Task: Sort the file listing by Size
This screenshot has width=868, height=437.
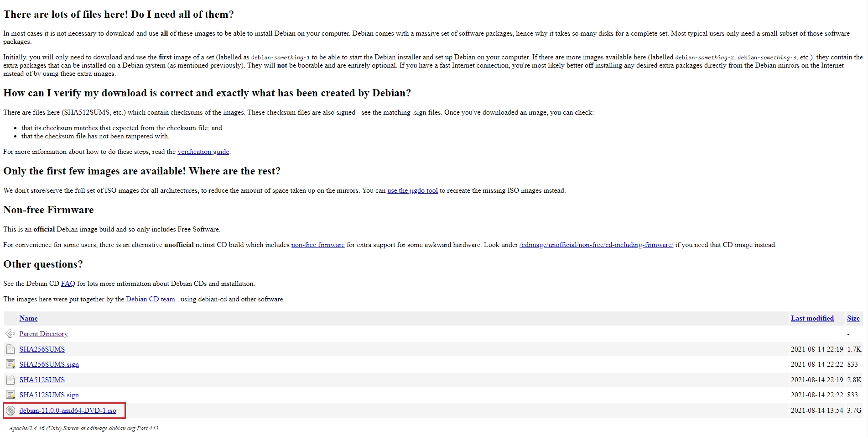Action: pos(853,318)
